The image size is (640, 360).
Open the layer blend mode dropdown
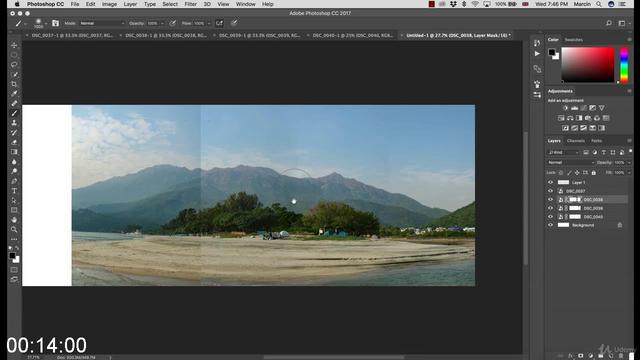click(x=571, y=162)
